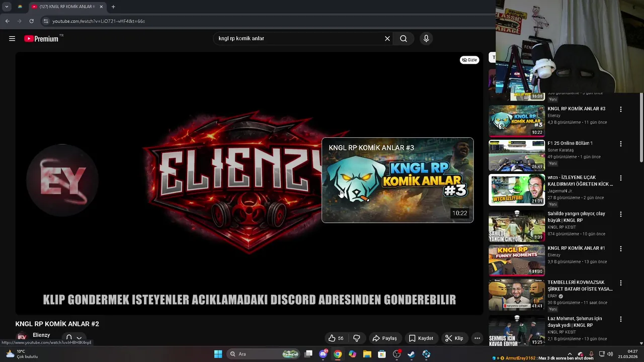Open Chrome from the taskbar
Viewport: 644px width, 362px height.
click(x=338, y=354)
